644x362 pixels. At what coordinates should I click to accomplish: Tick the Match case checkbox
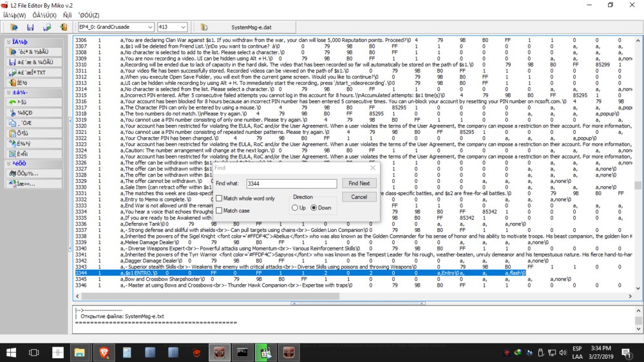click(220, 211)
